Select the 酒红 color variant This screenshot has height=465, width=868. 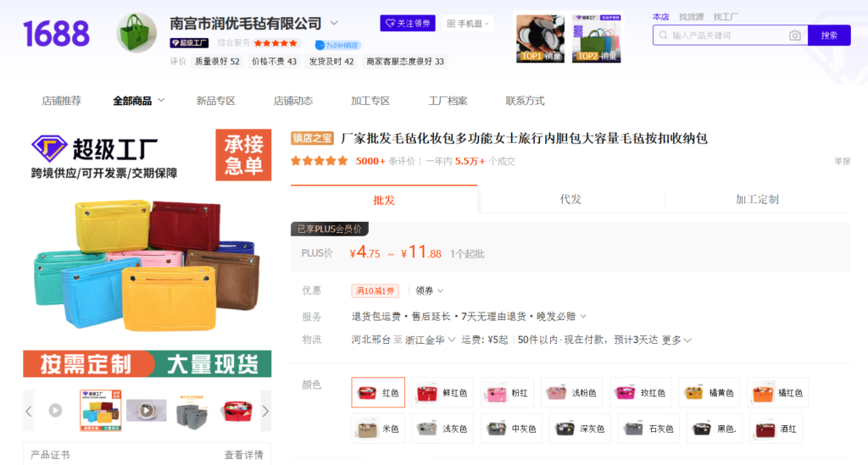point(774,429)
